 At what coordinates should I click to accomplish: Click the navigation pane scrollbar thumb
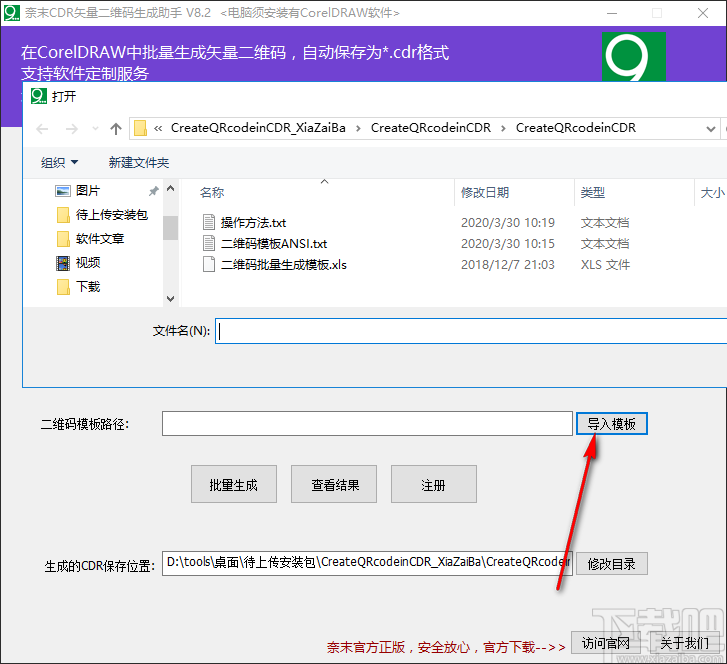click(170, 228)
